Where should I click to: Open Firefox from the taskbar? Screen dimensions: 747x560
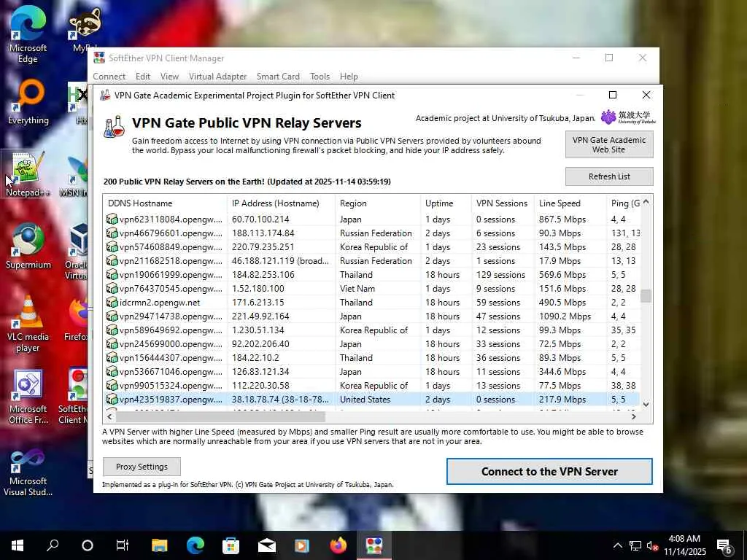pyautogui.click(x=338, y=545)
